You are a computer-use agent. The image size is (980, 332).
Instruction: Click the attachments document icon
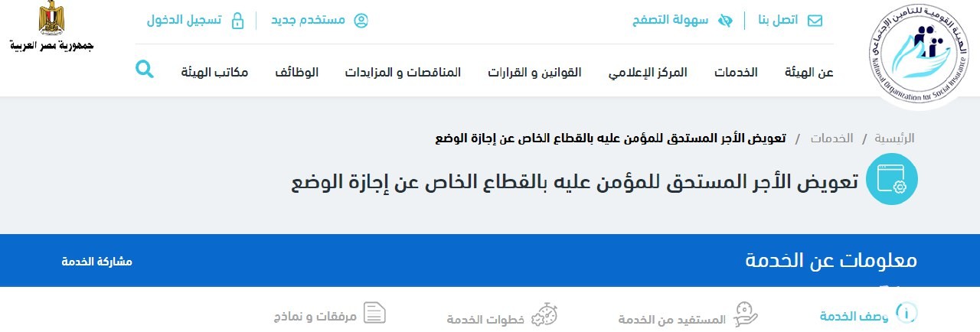coord(374,313)
